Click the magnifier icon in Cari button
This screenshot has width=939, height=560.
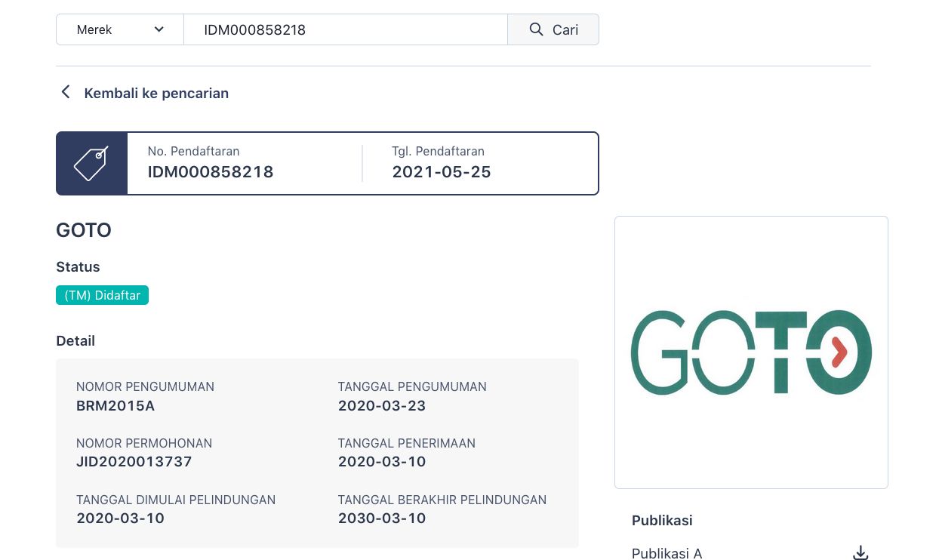pyautogui.click(x=536, y=29)
